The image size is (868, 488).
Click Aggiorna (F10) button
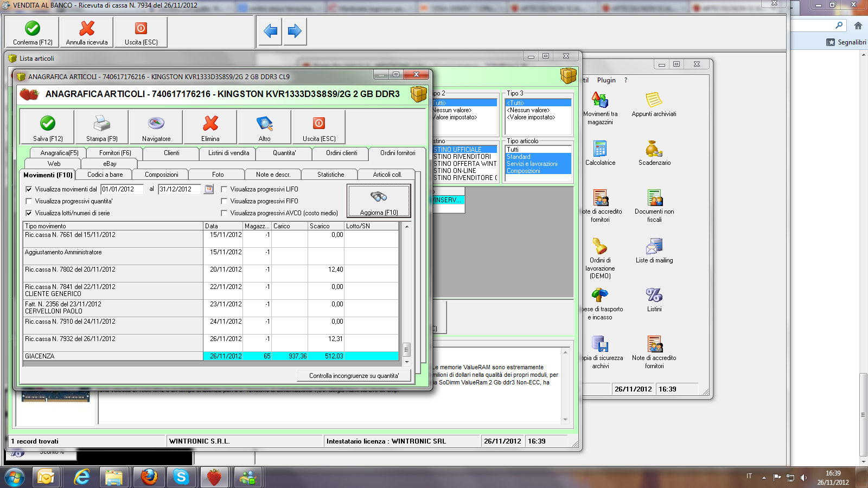379,201
